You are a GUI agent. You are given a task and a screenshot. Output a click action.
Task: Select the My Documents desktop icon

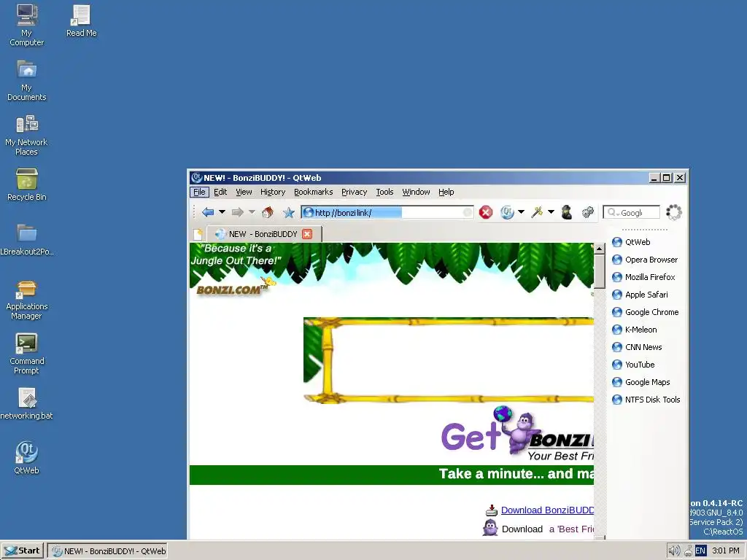coord(27,80)
